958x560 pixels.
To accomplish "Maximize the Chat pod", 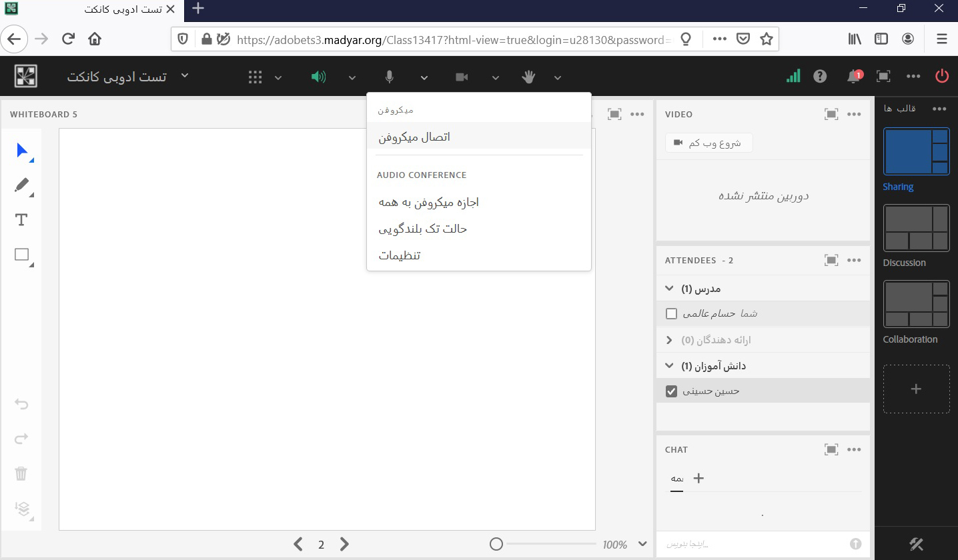I will click(831, 449).
